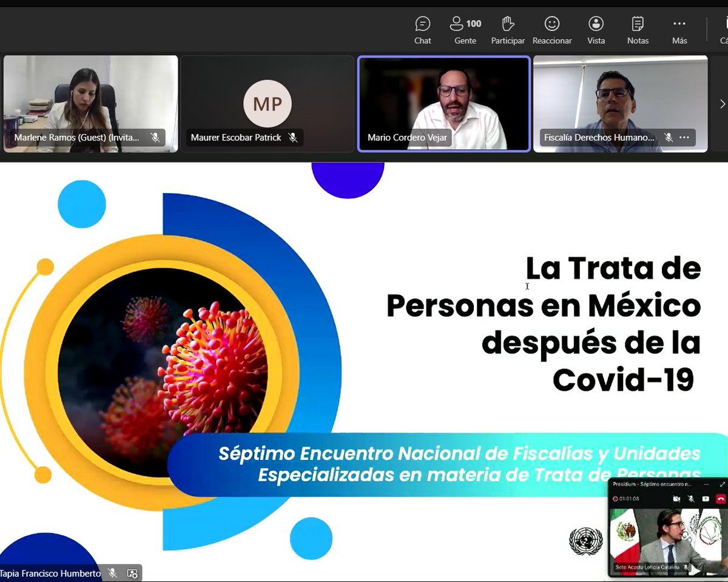This screenshot has height=582, width=728.
Task: Click the slide title La Trata de Personas
Action: [x=544, y=323]
